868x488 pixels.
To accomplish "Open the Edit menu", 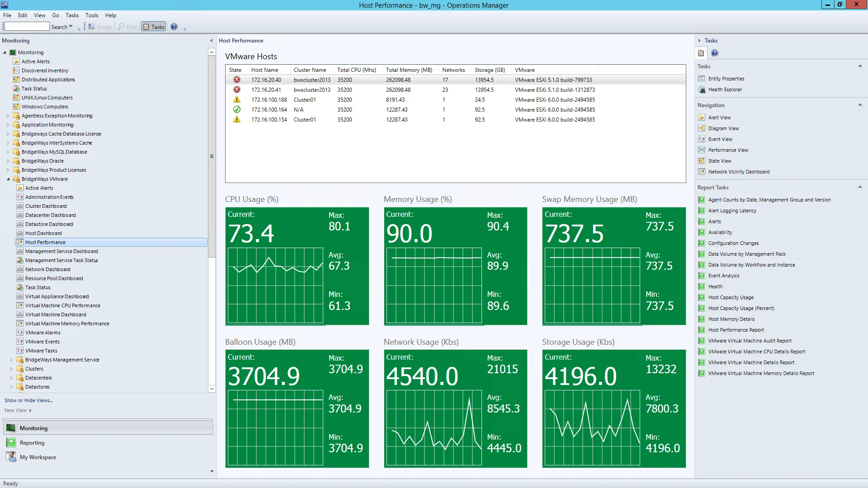I will (23, 15).
